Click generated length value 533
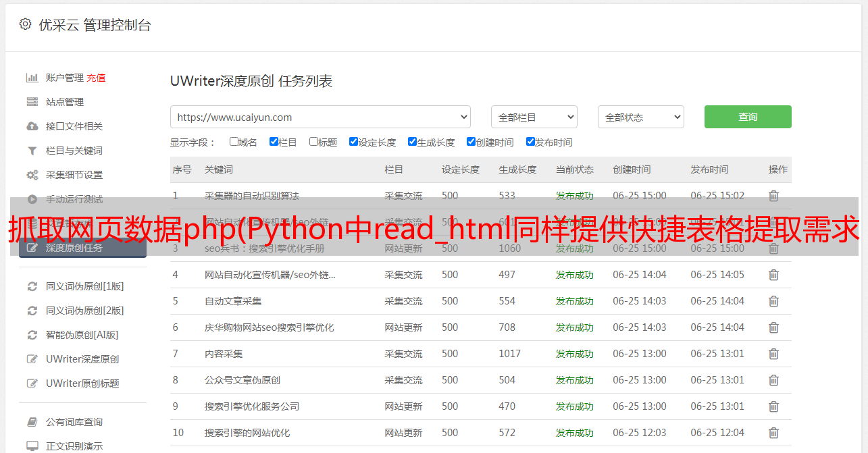The height and width of the screenshot is (453, 868). click(x=507, y=196)
